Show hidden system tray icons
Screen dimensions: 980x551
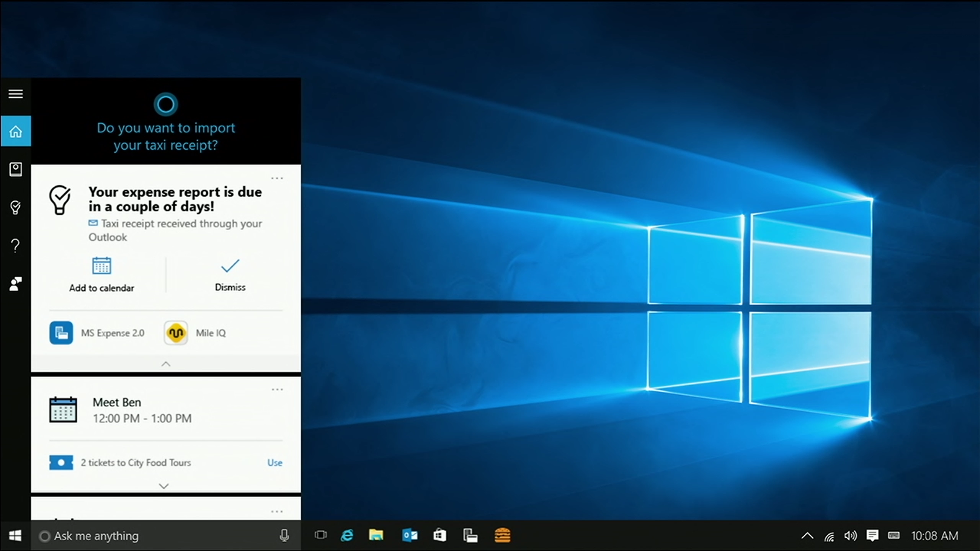pos(807,536)
